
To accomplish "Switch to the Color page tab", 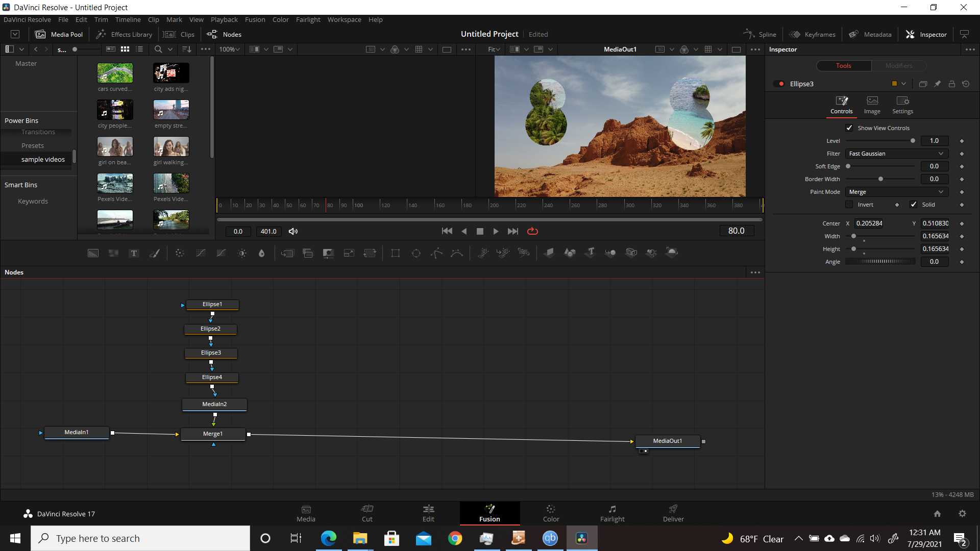I will [551, 513].
